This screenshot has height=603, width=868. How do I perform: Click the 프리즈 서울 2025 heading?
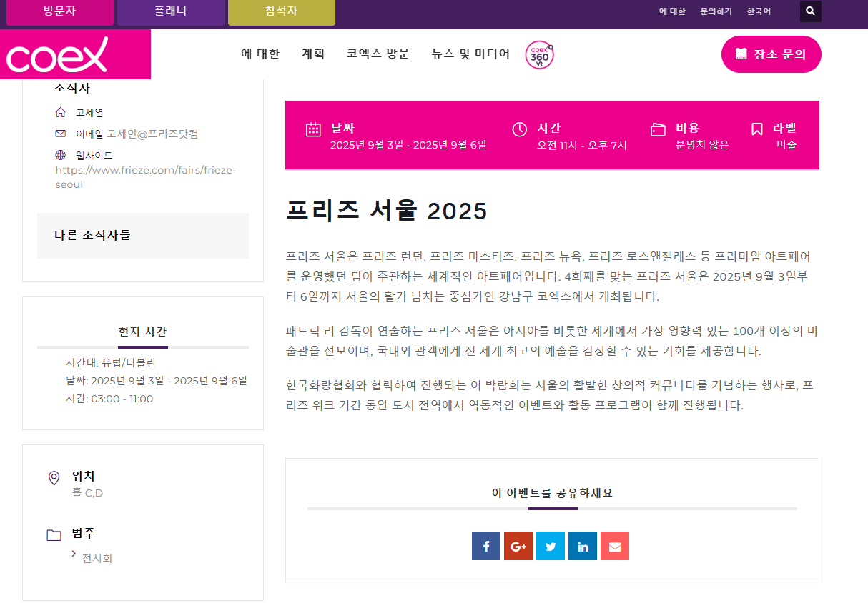[386, 211]
